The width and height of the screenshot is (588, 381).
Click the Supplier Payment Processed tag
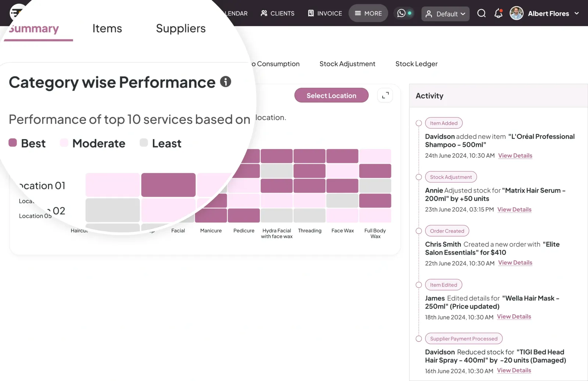click(464, 339)
